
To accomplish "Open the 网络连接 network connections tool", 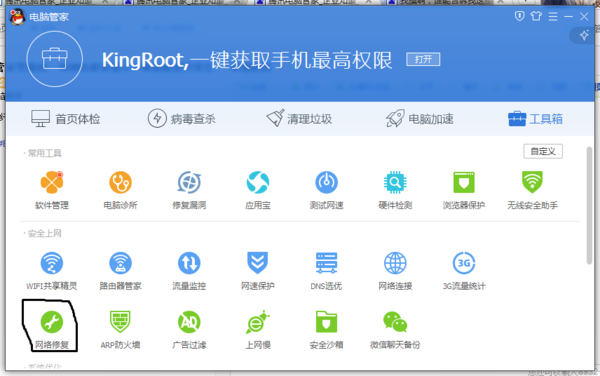I will 395,271.
